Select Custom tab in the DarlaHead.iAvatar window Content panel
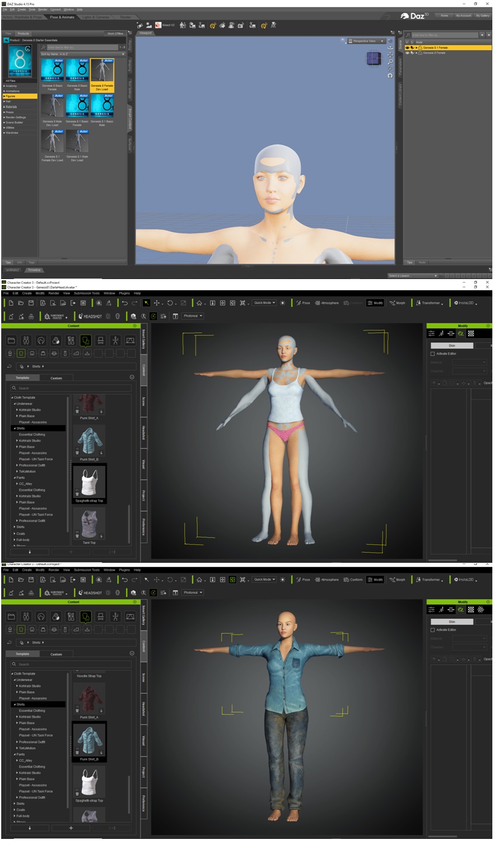The width and height of the screenshot is (504, 843). 56,378
